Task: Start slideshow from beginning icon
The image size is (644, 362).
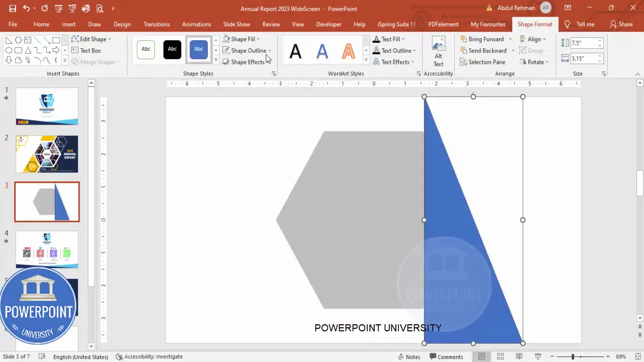Action: [x=59, y=9]
